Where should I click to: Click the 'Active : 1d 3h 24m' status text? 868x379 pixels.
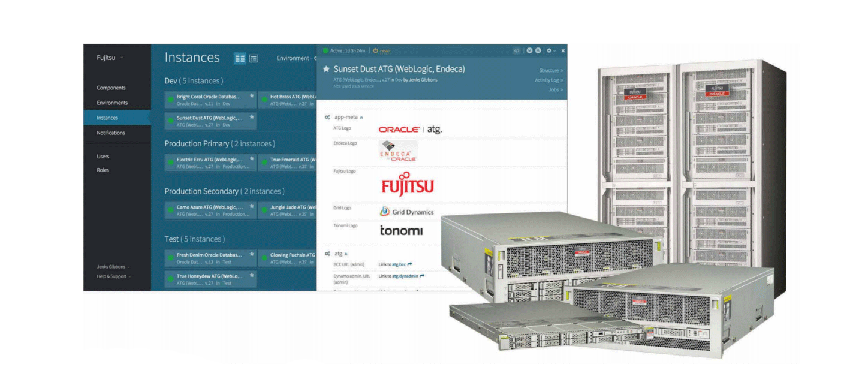click(x=348, y=50)
